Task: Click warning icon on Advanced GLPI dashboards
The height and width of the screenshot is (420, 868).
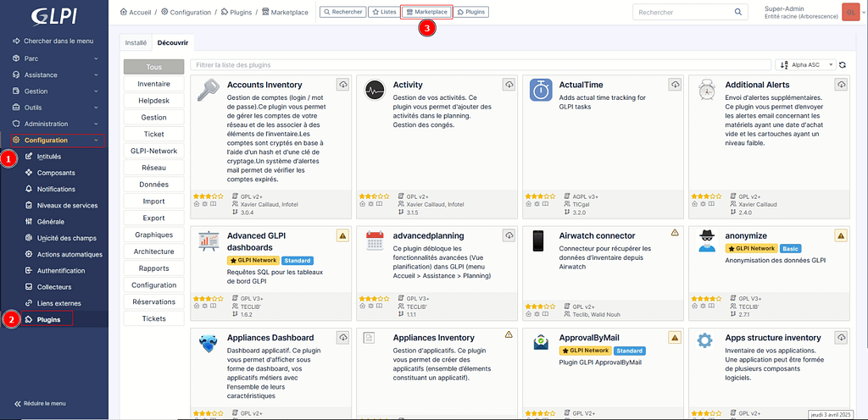Action: [x=342, y=235]
